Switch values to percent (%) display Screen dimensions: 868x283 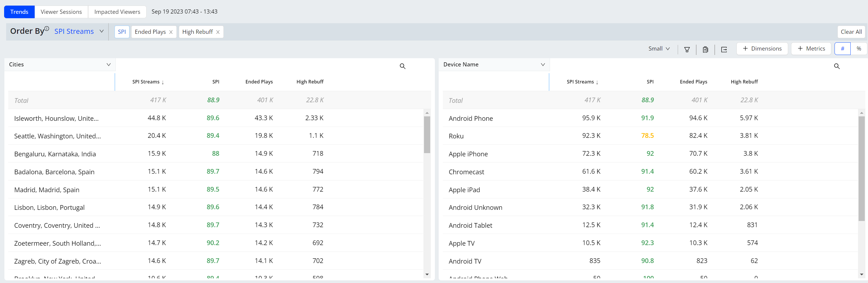(859, 48)
